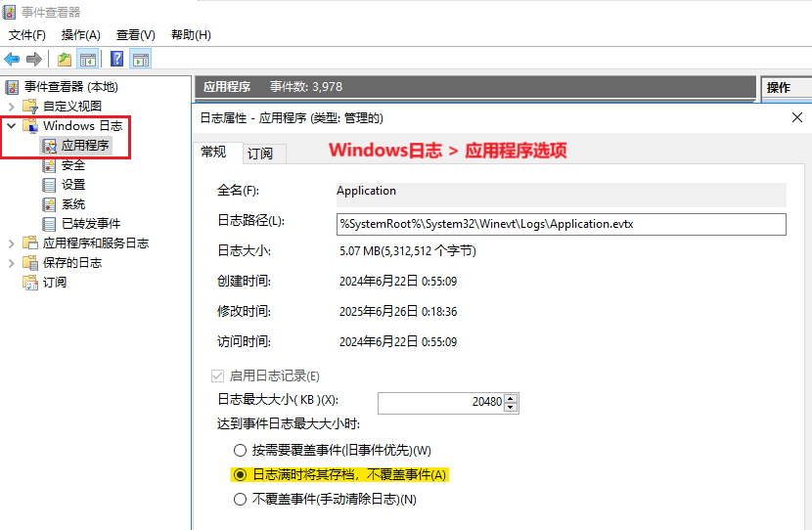Toggle the show/hide console tree icon
The image size is (812, 530).
pyautogui.click(x=88, y=59)
